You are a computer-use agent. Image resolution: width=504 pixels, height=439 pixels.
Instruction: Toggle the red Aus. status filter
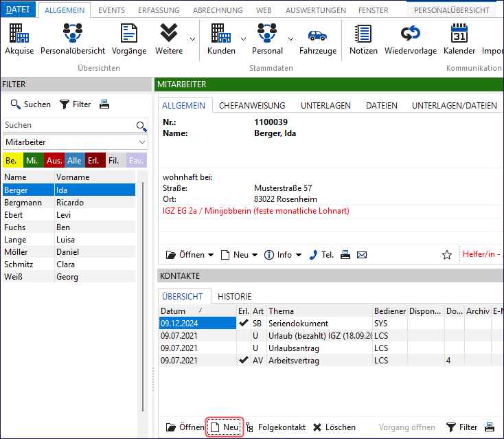pyautogui.click(x=54, y=160)
